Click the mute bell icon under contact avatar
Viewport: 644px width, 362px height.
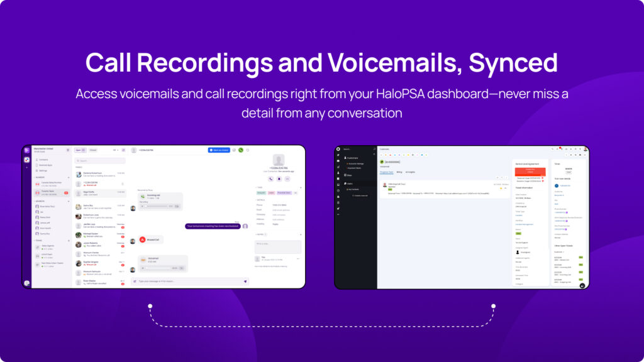[x=279, y=178]
